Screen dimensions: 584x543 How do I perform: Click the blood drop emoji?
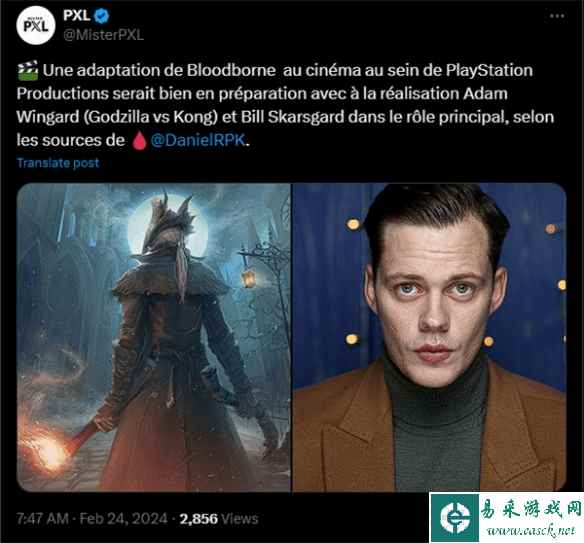click(140, 141)
